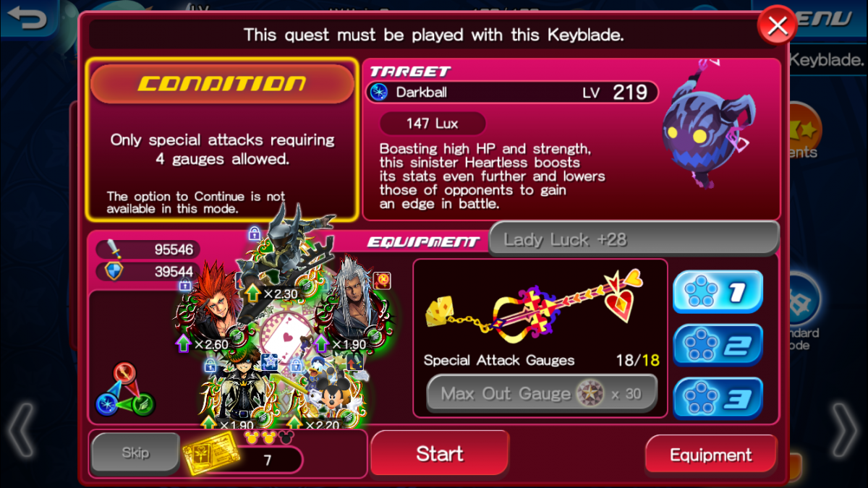Switch to equipment set 1
The image size is (868, 488).
pos(718,292)
